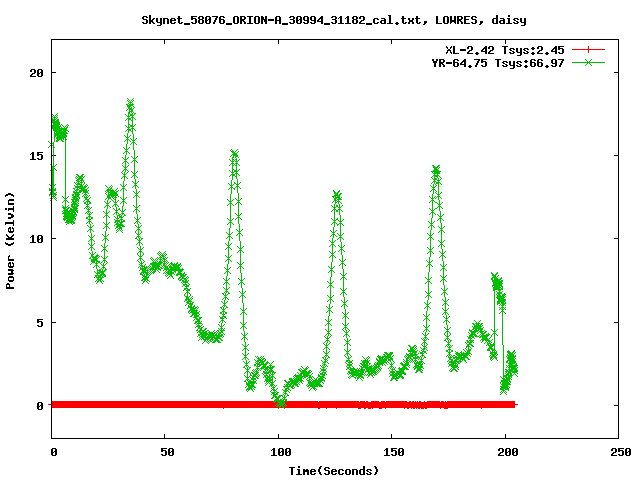Click the tallest green peak near 18 Kelvin
The width and height of the screenshot is (640, 480).
coord(130,102)
